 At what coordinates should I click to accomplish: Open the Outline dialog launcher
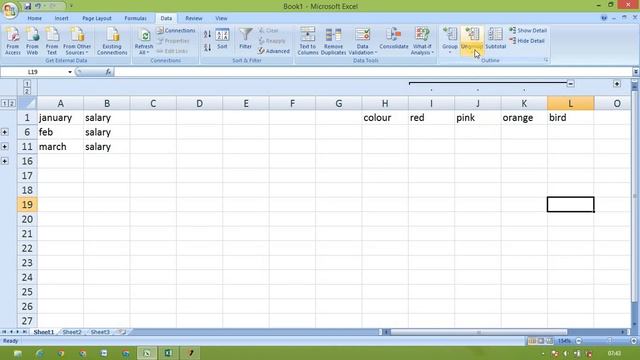pos(546,60)
